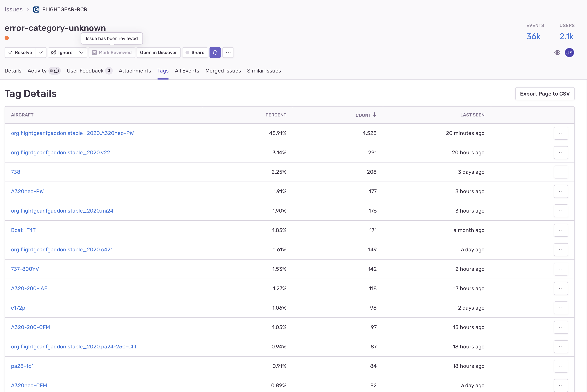Image resolution: width=587 pixels, height=392 pixels.
Task: Go to Issues breadcrumb link
Action: (14, 10)
